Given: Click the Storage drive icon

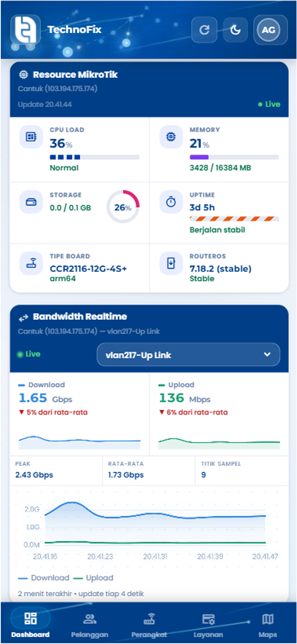Looking at the screenshot, I should click(x=31, y=202).
